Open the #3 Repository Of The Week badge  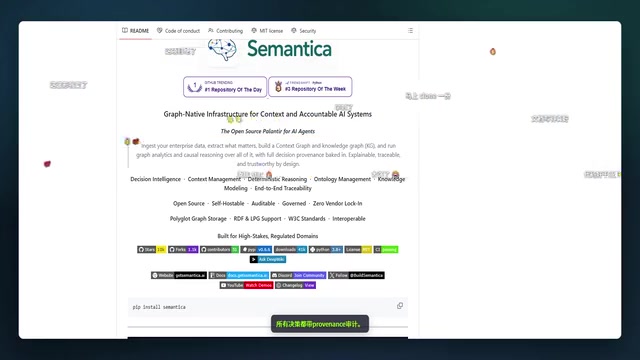310,87
